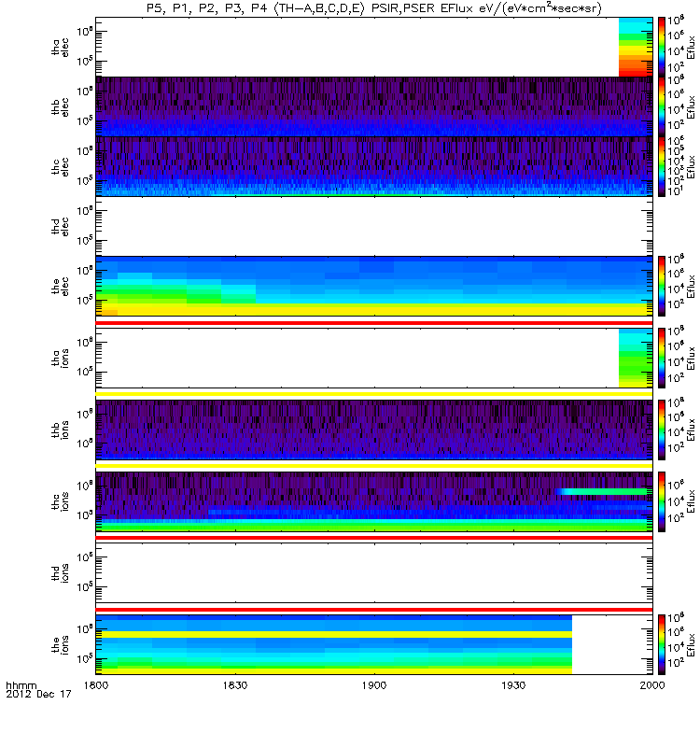Click the thb ions Eflux color bar
Screen dimensions: 700x747
662,430
